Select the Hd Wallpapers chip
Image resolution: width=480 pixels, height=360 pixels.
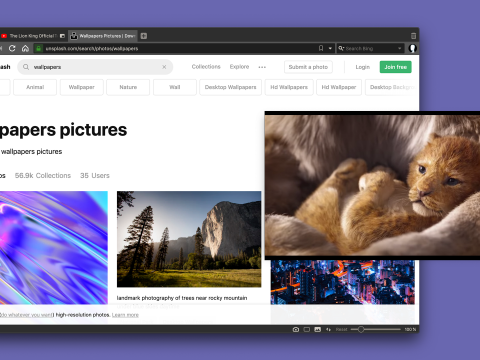coord(289,87)
